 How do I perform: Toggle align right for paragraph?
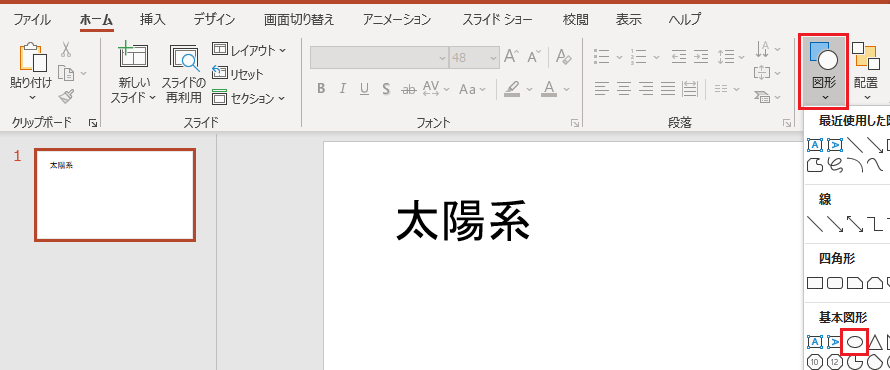(x=646, y=89)
